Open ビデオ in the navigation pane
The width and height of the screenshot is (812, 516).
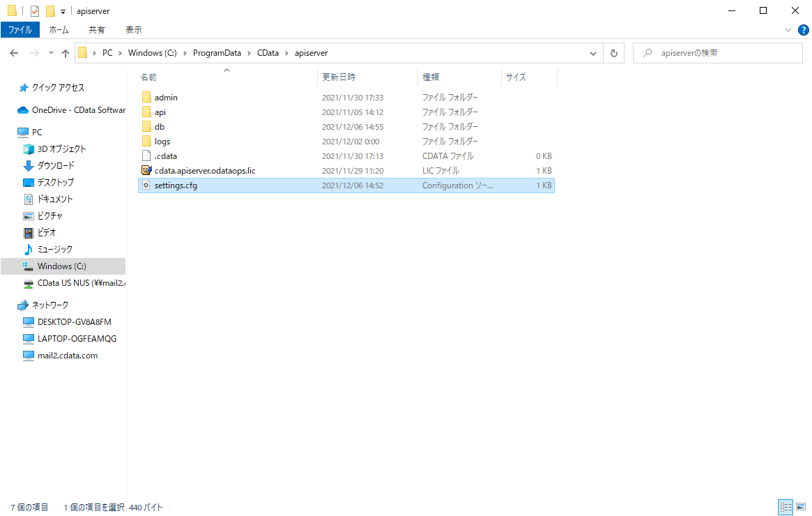coord(47,233)
